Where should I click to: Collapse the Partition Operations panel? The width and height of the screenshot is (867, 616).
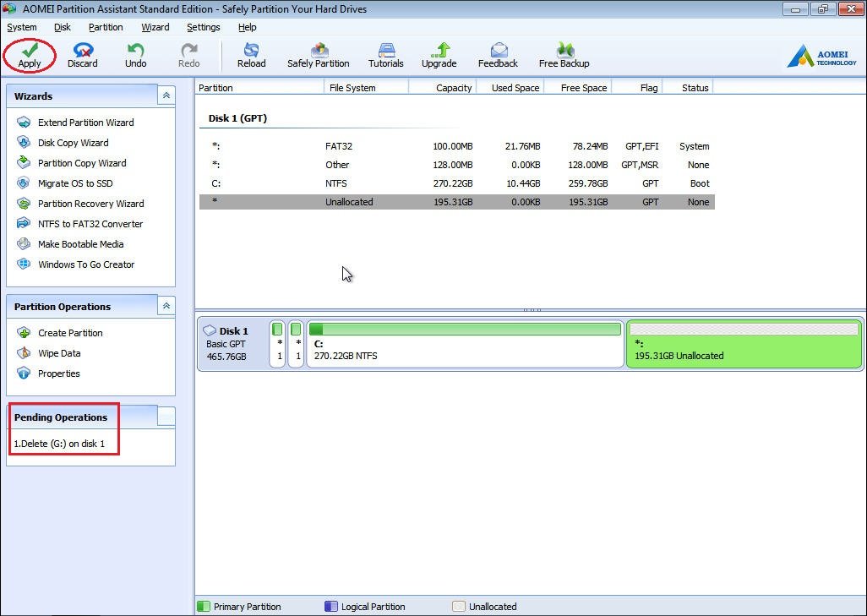(166, 306)
